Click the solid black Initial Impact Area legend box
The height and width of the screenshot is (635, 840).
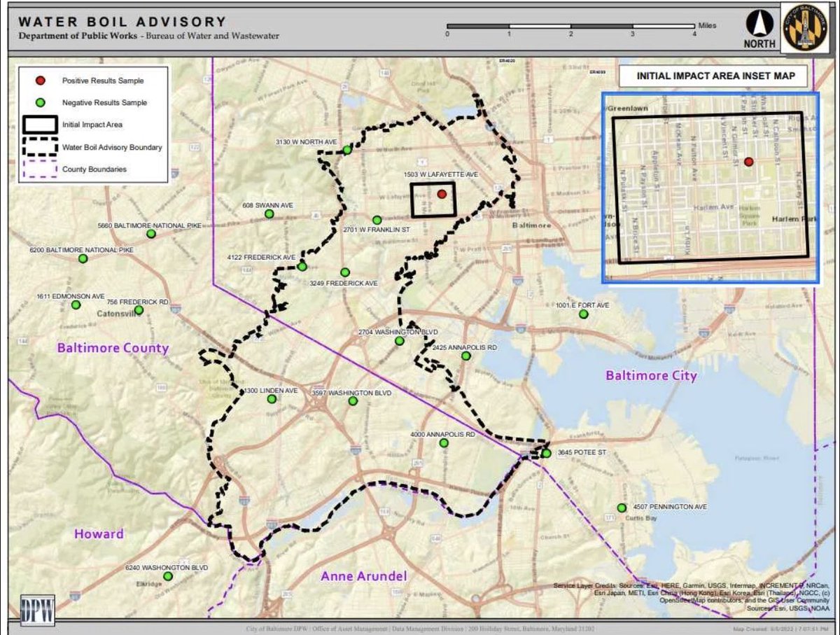tap(41, 125)
